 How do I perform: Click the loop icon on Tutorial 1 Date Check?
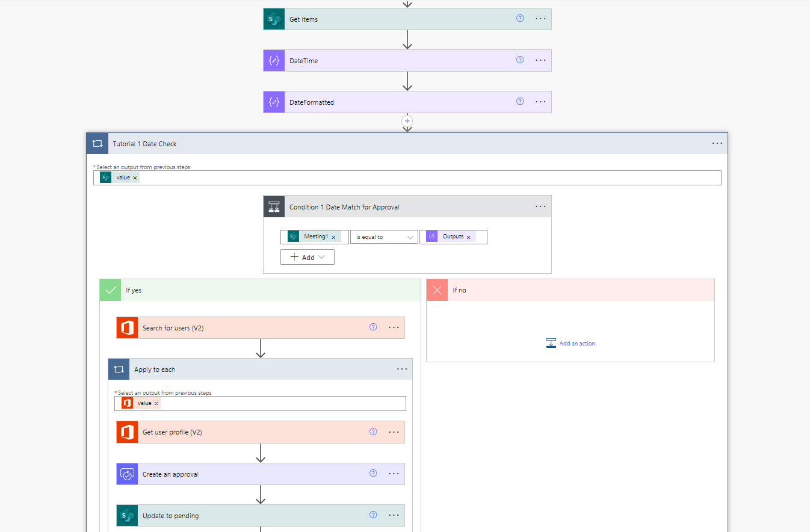tap(97, 144)
